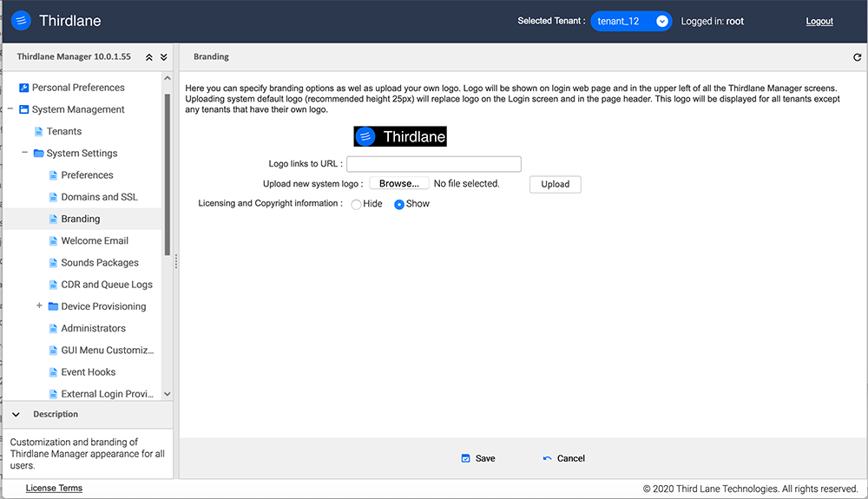Click the Device Provisioning folder icon
The width and height of the screenshot is (868, 499).
point(53,306)
